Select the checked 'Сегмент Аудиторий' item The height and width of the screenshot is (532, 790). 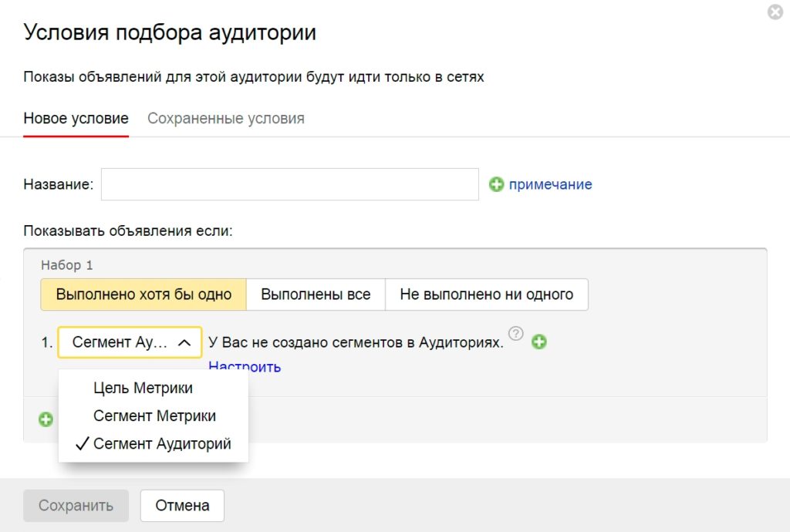pyautogui.click(x=161, y=443)
